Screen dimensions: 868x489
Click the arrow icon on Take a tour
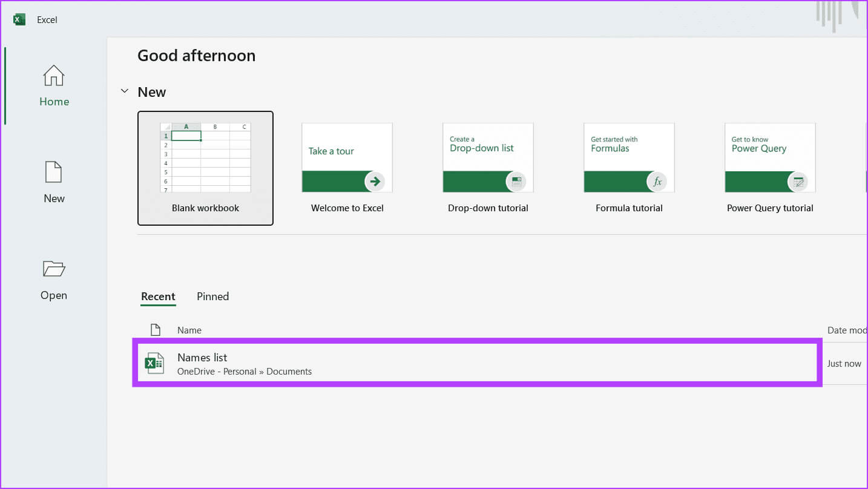click(x=375, y=181)
